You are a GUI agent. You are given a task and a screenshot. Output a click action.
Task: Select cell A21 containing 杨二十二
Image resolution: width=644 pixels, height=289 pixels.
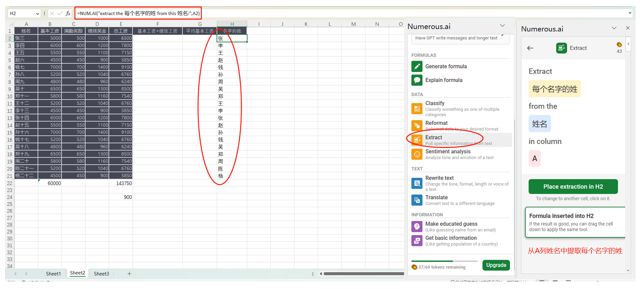coord(26,176)
